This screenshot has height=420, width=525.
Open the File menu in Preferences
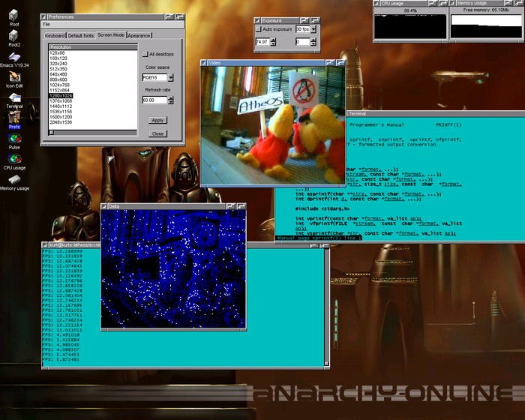point(46,24)
